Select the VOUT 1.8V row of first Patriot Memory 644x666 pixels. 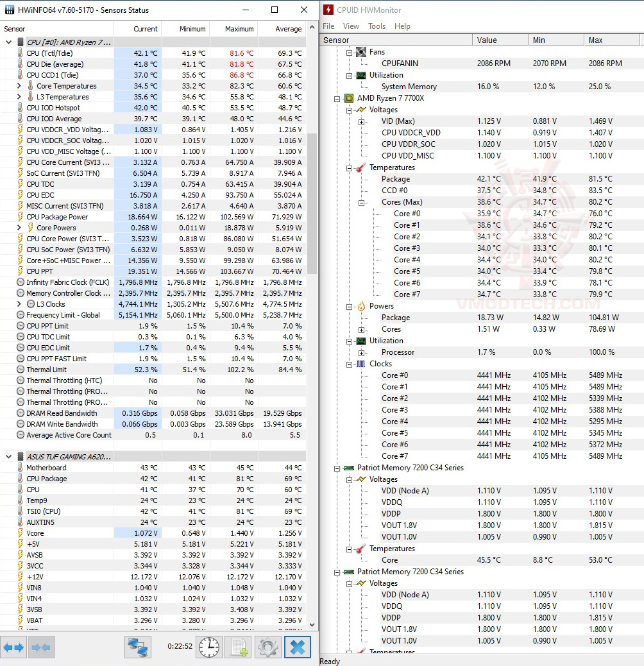[x=482, y=525]
